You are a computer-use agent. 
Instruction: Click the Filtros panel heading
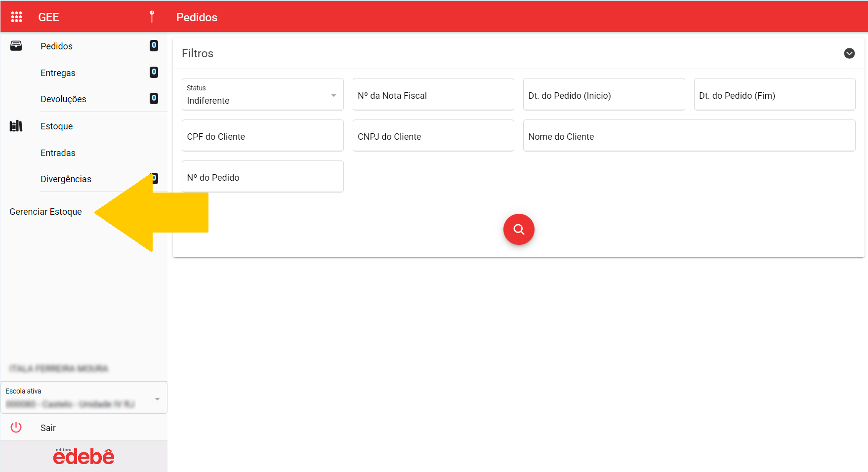coord(198,53)
